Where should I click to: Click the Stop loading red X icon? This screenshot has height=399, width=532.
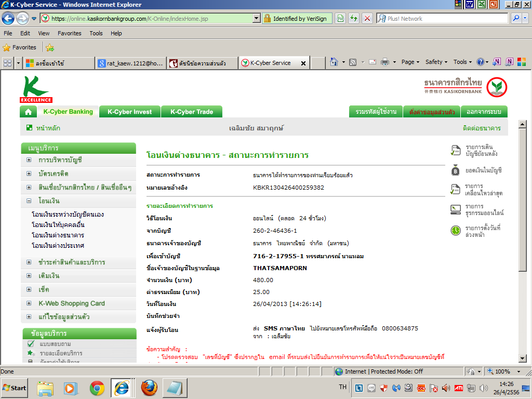367,18
